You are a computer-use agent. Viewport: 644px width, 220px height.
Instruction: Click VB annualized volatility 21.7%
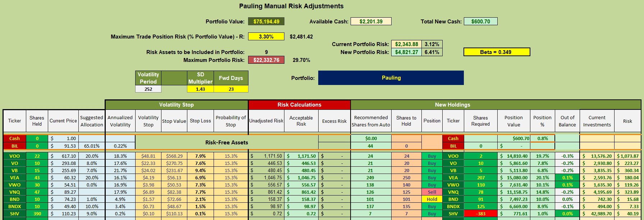(x=120, y=171)
